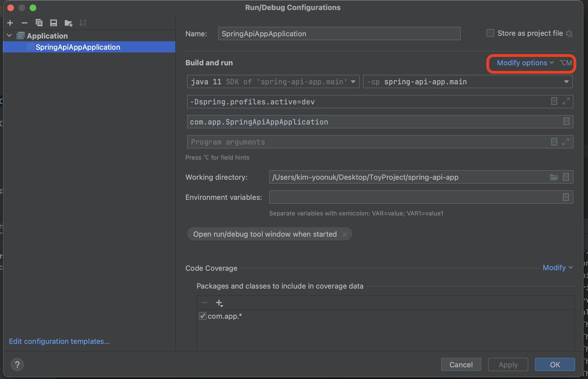The height and width of the screenshot is (379, 588).
Task: Open the environment variables edit icon
Action: [x=566, y=197]
